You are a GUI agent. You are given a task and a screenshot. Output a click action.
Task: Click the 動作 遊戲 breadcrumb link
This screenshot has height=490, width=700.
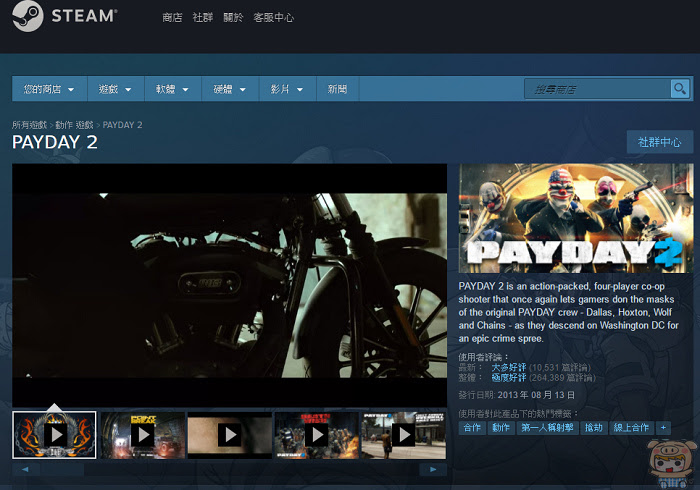pos(74,125)
